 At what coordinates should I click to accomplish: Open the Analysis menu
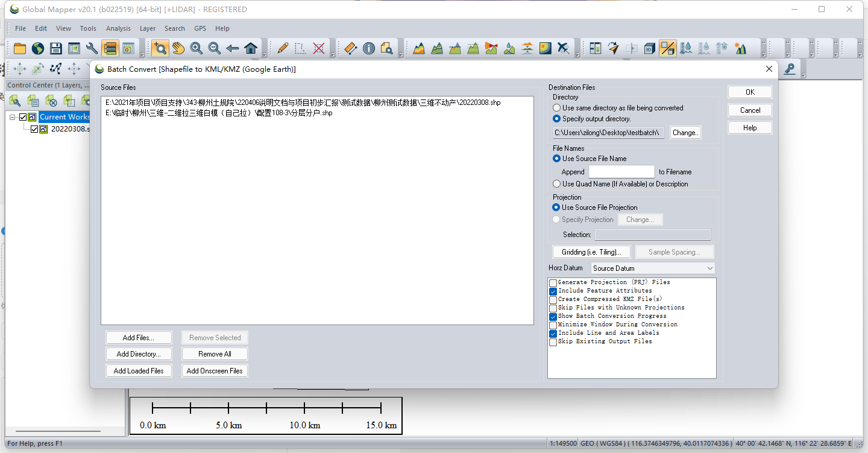click(118, 28)
